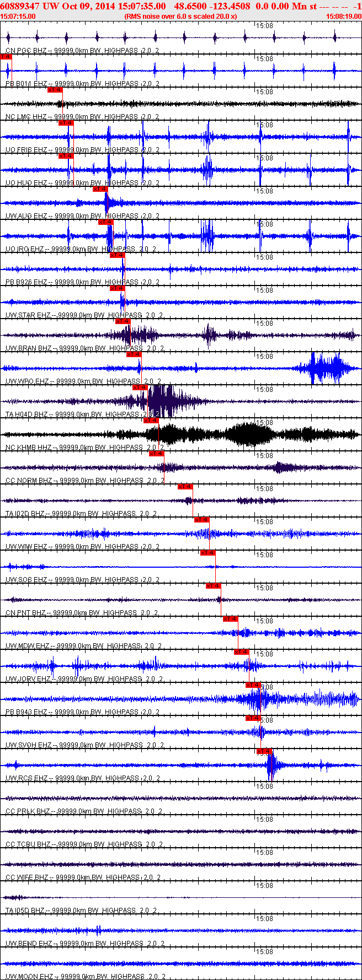Click the red pick marker on UW SVOH trace
362x980 pixels.
point(253,718)
